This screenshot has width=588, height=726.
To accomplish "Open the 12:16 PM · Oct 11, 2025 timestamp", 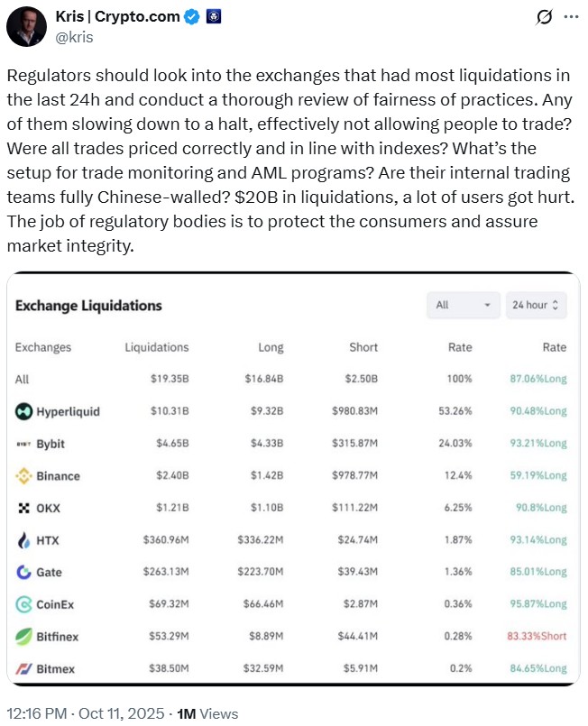I will (x=84, y=713).
